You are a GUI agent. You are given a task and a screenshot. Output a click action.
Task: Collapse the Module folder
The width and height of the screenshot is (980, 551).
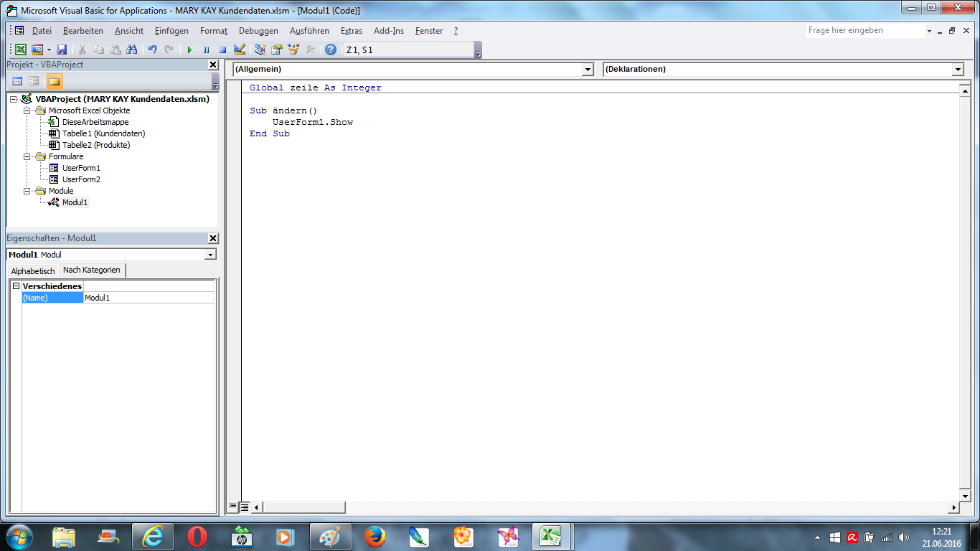tap(27, 191)
